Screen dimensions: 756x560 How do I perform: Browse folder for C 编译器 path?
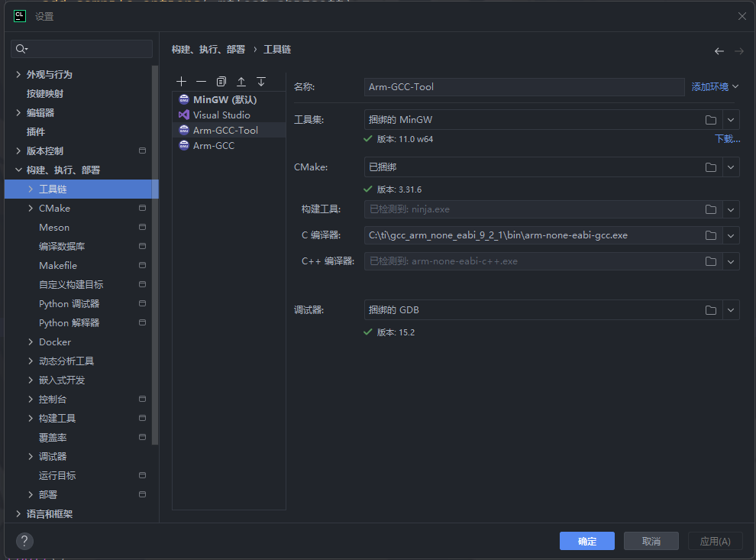(711, 235)
